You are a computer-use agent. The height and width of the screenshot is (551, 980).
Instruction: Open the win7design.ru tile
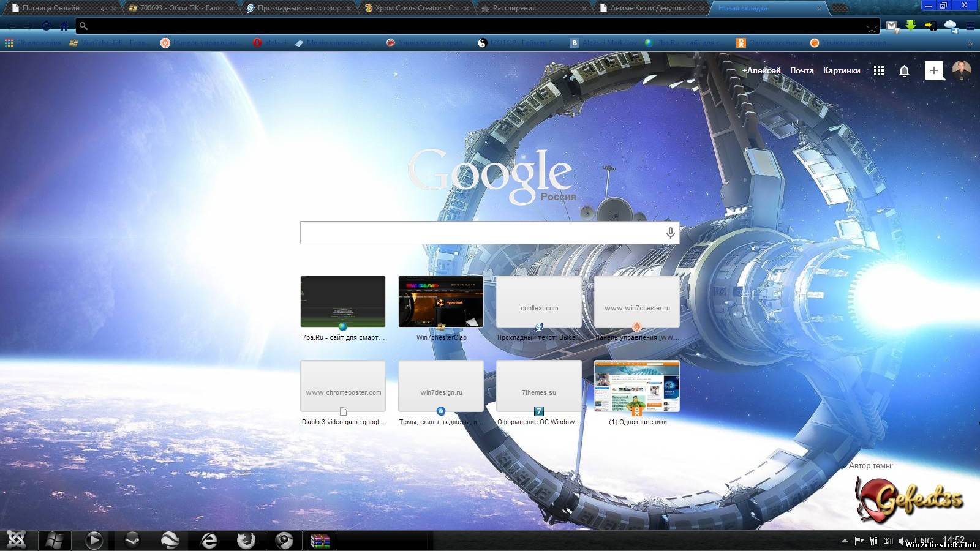click(x=441, y=386)
